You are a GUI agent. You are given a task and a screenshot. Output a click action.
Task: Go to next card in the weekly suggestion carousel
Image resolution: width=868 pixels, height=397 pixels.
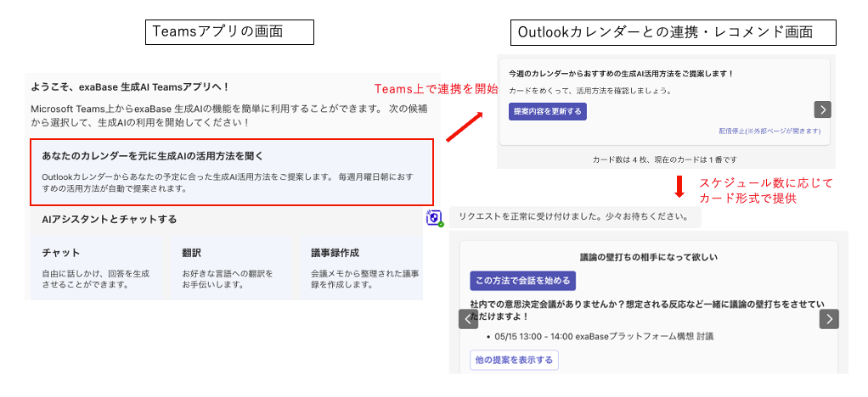click(823, 109)
